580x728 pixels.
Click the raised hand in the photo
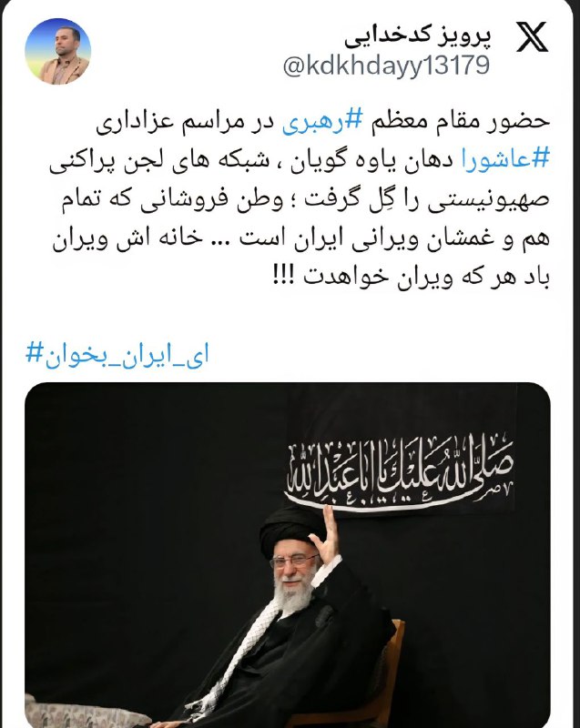click(x=326, y=536)
